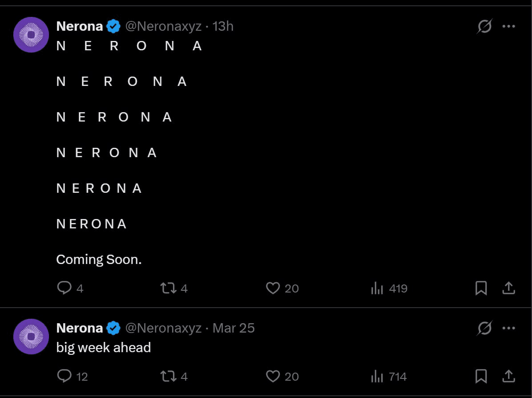Open @Neronaxyz handle on Mar 25 post

[163, 328]
